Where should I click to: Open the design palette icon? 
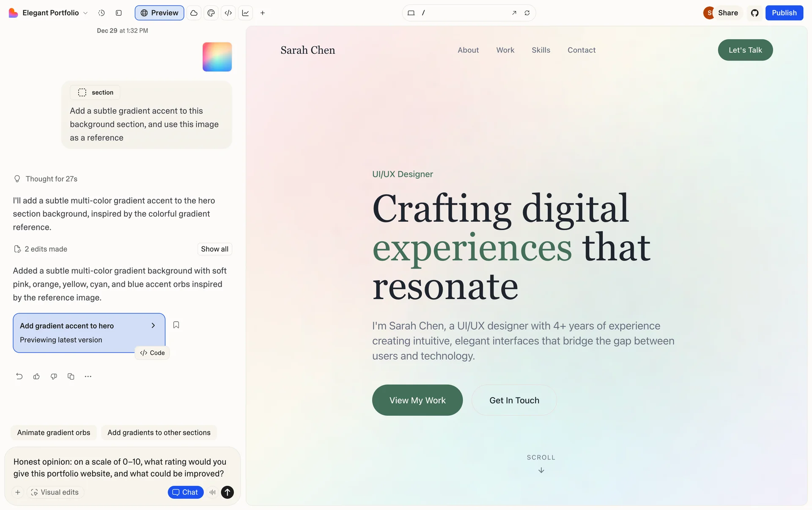(x=211, y=13)
